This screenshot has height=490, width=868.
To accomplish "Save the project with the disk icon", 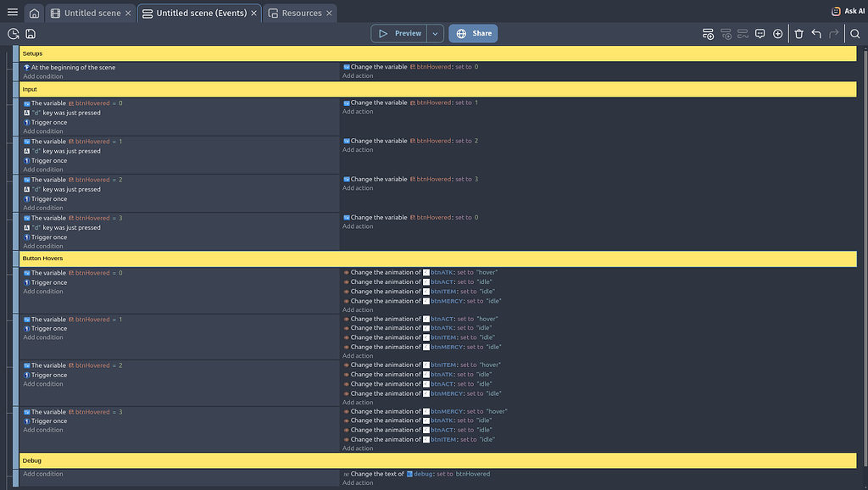I will click(31, 34).
